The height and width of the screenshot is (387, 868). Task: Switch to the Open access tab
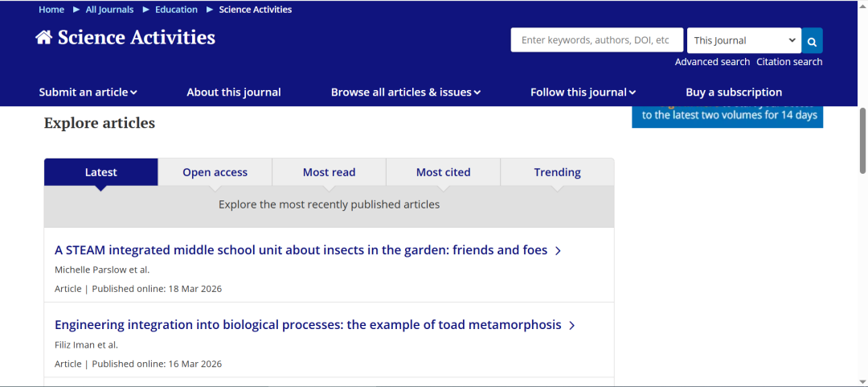(x=215, y=172)
